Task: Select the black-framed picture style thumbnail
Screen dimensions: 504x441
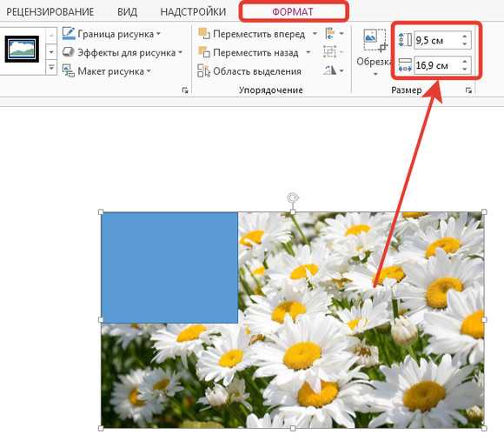Action: pyautogui.click(x=22, y=49)
